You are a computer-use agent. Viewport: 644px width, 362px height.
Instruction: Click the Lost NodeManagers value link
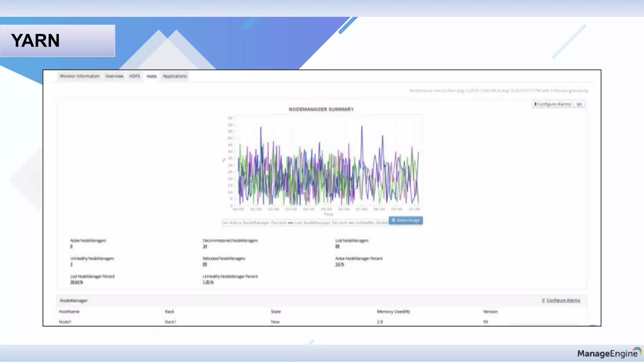point(337,246)
